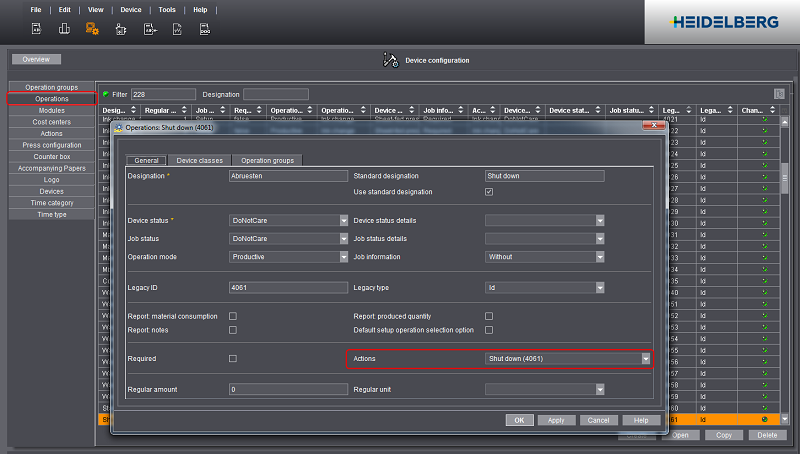Click the green filter indicator icon

[105, 94]
